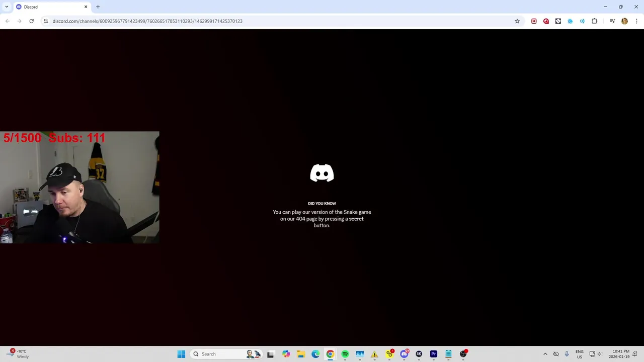Open the Windows Start menu
This screenshot has width=644, height=362.
(181, 354)
